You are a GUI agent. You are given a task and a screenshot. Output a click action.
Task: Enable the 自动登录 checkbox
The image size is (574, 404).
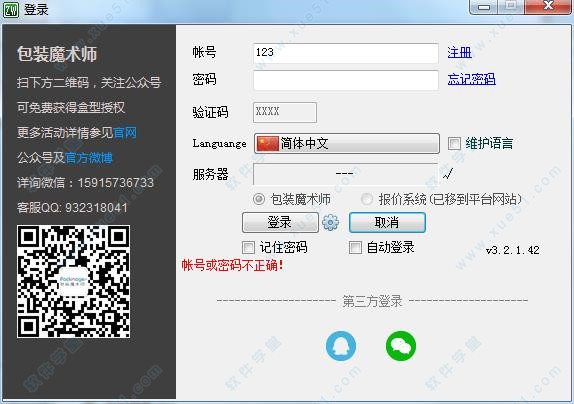pos(355,248)
